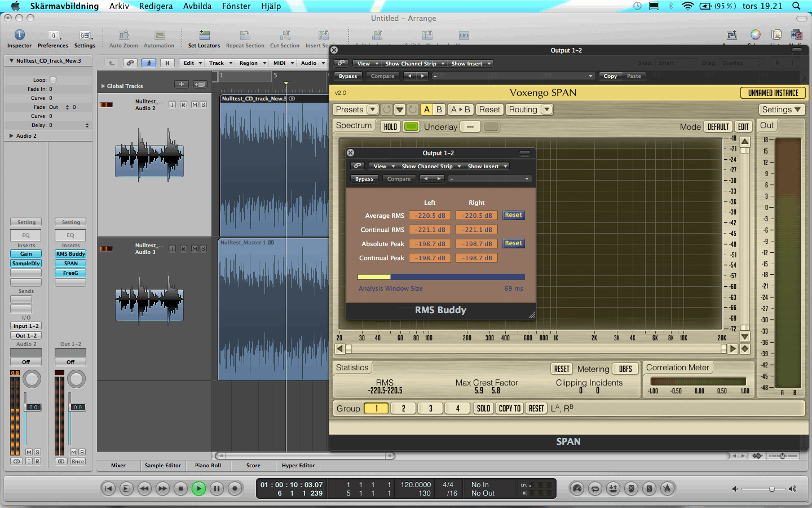Toggle the HOLD button in SPAN spectrum

coord(390,126)
